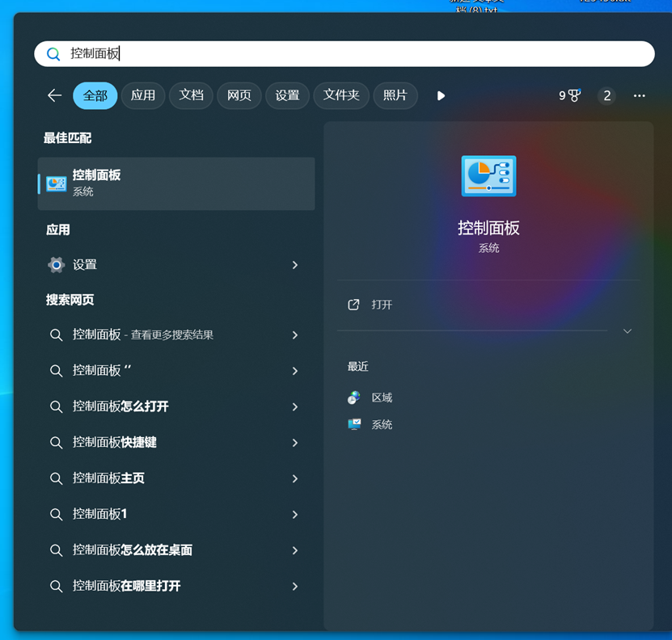Switch to the 网页 filter tab
The height and width of the screenshot is (640, 672).
[239, 95]
